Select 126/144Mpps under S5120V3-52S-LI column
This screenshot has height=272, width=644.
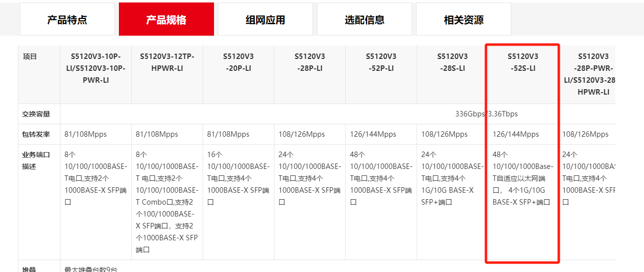(x=516, y=134)
